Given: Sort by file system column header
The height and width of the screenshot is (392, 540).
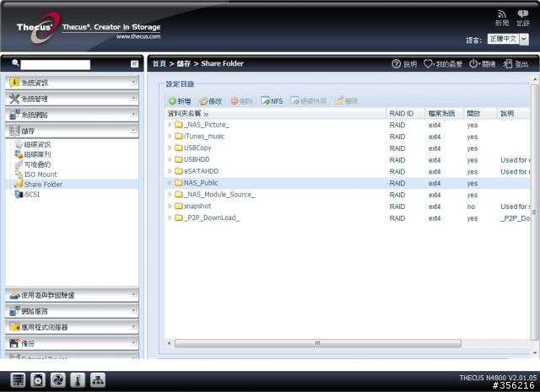Looking at the screenshot, I should coord(444,114).
